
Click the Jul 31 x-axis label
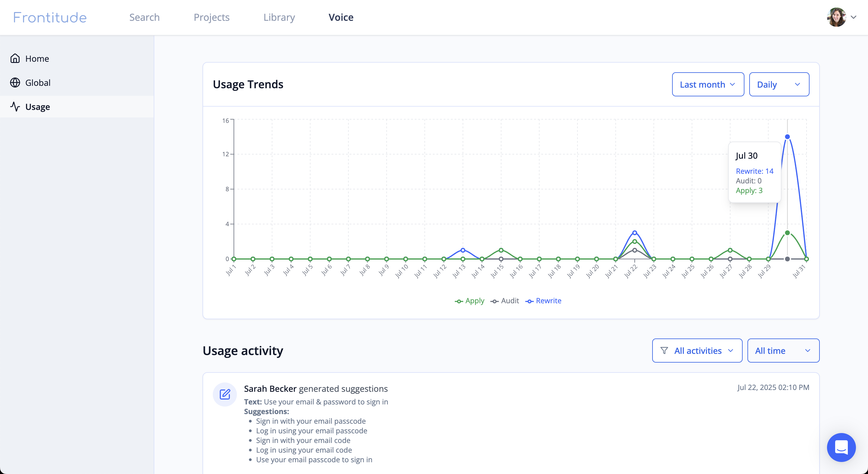pos(799,271)
